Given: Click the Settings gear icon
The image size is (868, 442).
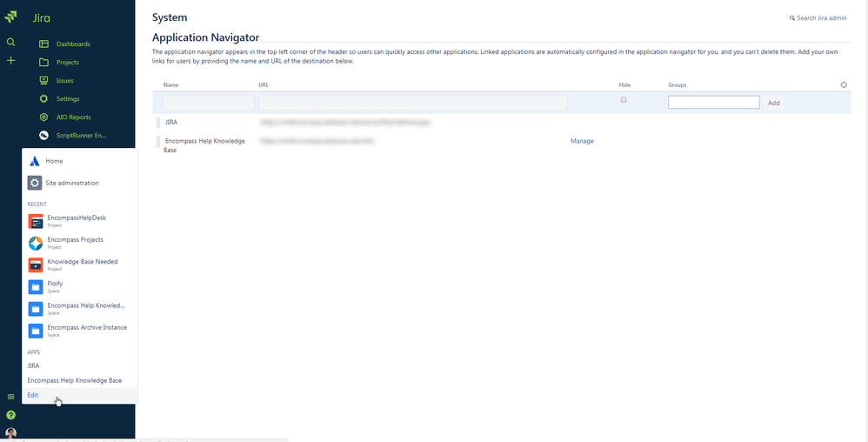Looking at the screenshot, I should coord(43,98).
